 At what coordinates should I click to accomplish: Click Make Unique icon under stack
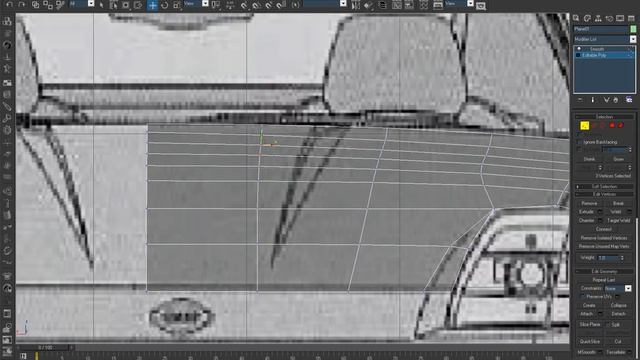point(607,100)
